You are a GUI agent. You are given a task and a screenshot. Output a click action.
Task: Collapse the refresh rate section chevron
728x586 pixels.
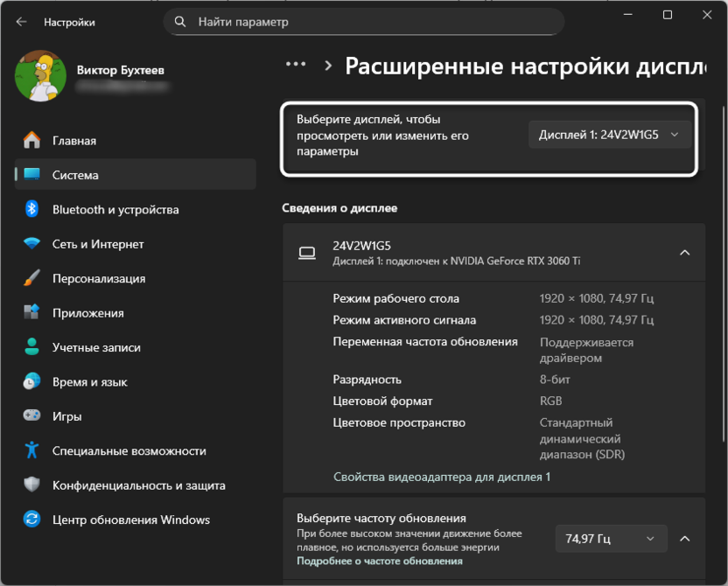pos(684,539)
